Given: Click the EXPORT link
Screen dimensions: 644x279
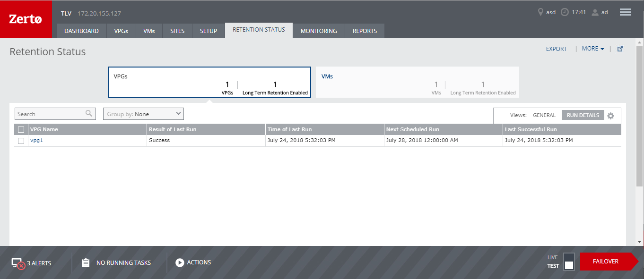Looking at the screenshot, I should point(557,49).
